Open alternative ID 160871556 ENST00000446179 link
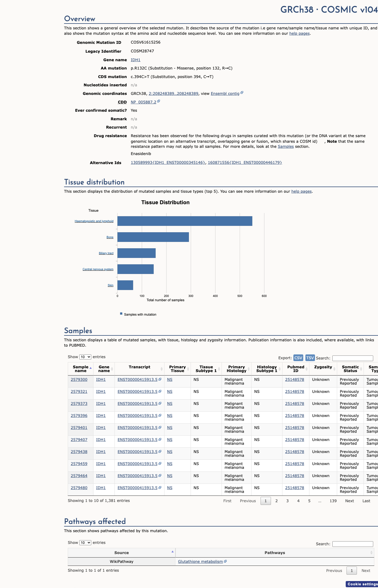This screenshot has width=378, height=588. pyautogui.click(x=245, y=163)
